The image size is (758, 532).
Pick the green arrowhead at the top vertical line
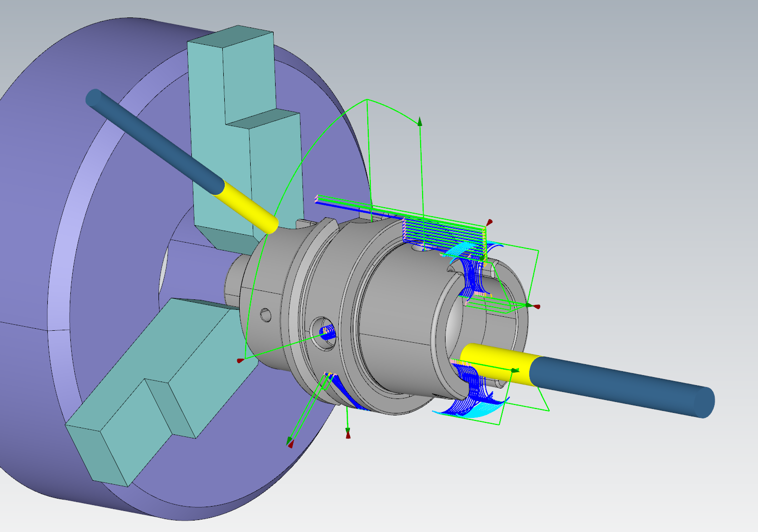point(420,121)
